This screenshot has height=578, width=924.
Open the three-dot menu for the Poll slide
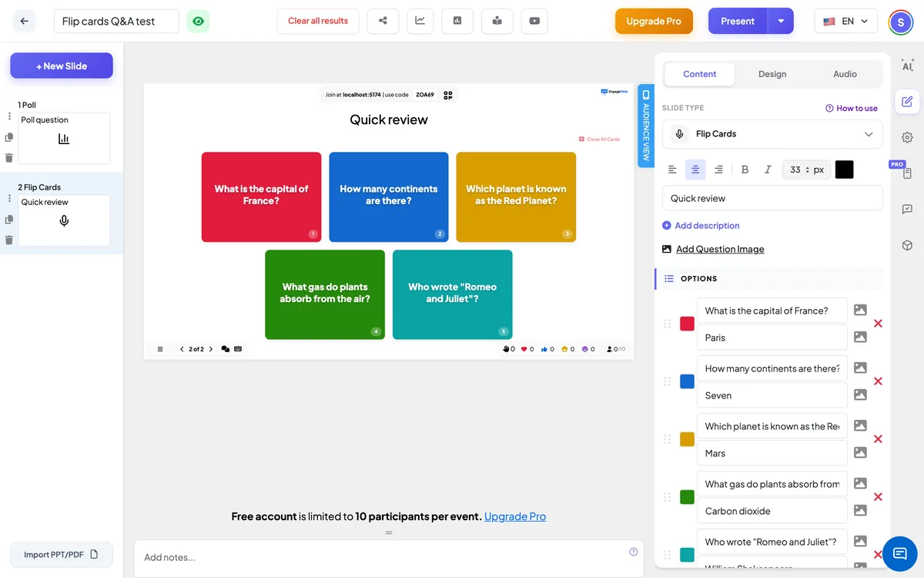pos(9,116)
